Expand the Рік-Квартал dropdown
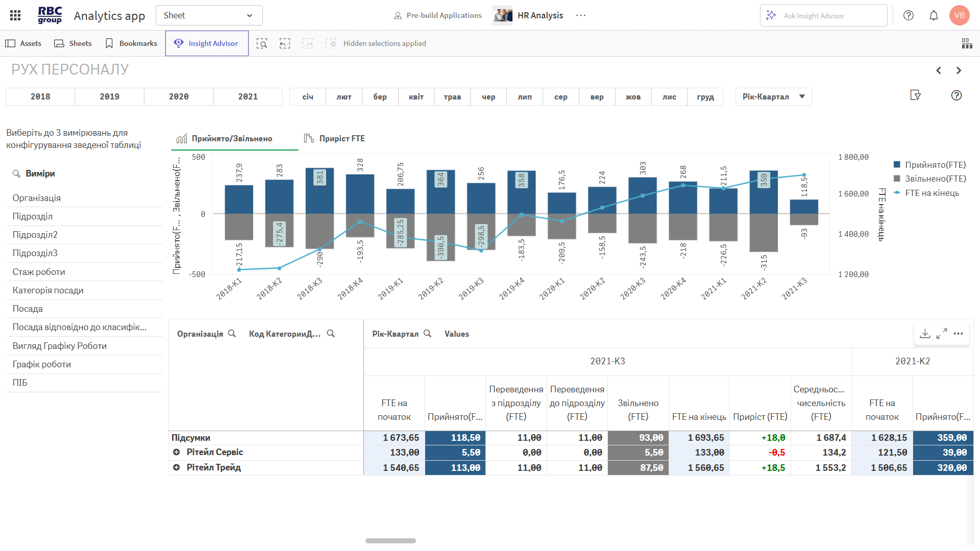980x551 pixels. coord(773,96)
